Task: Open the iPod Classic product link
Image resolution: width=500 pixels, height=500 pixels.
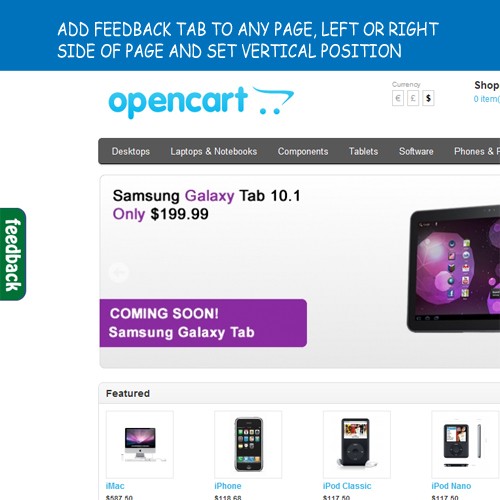Action: click(347, 486)
